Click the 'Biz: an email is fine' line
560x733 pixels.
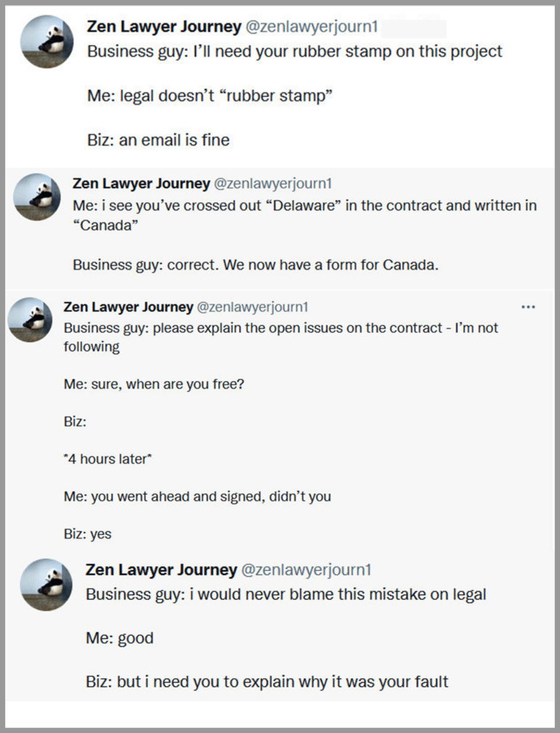(x=159, y=140)
